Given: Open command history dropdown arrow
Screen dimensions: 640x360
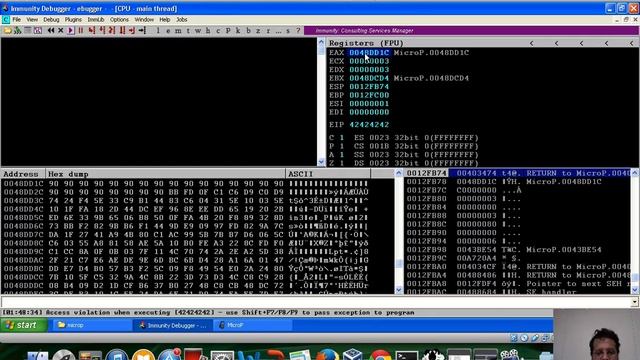Looking at the screenshot, I should pyautogui.click(x=635, y=302).
